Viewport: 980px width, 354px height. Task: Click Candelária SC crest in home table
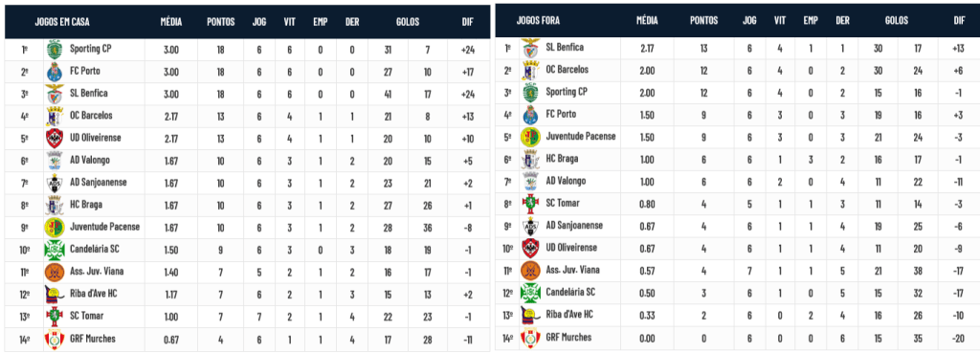point(55,251)
